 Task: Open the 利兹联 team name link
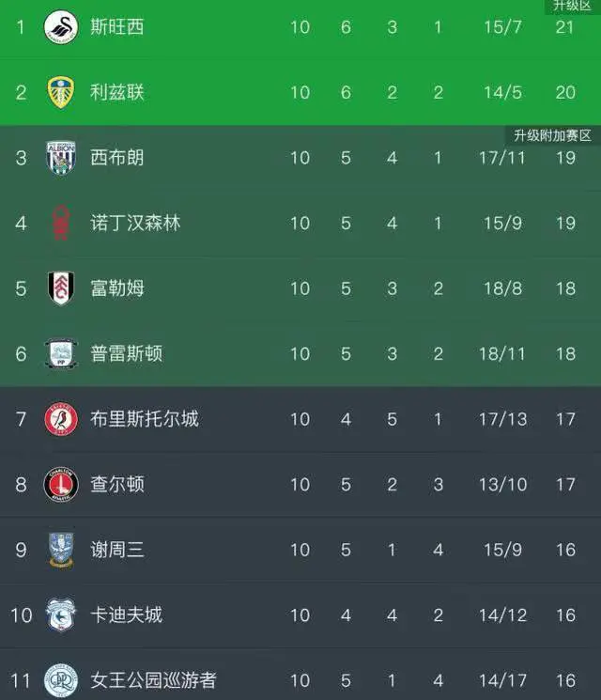[x=117, y=92]
